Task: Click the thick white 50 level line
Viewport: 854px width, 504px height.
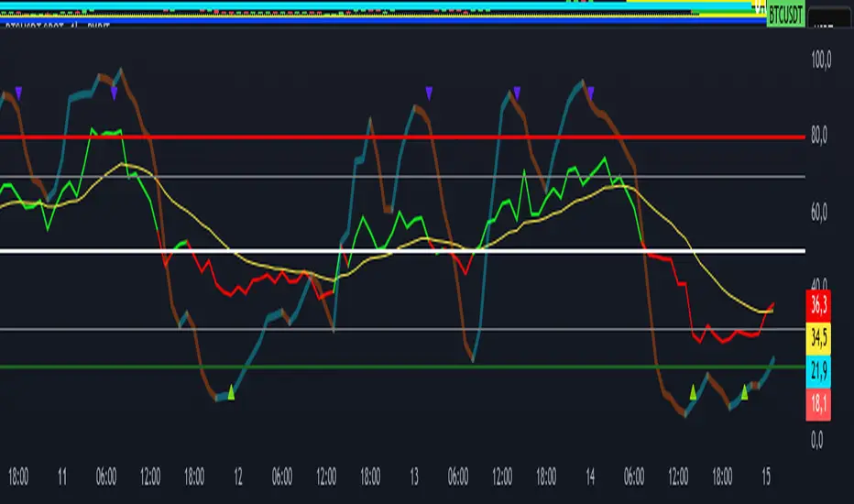Action: 402,251
